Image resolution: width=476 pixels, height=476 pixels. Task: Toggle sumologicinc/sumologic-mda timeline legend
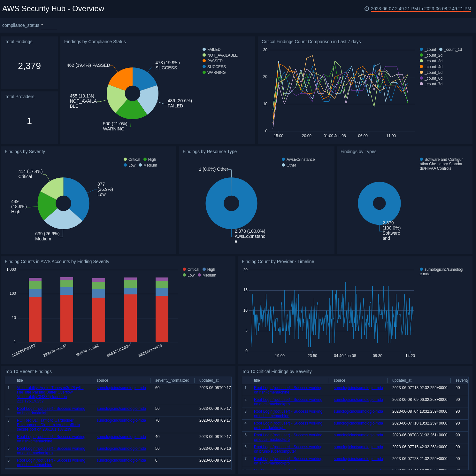point(441,272)
